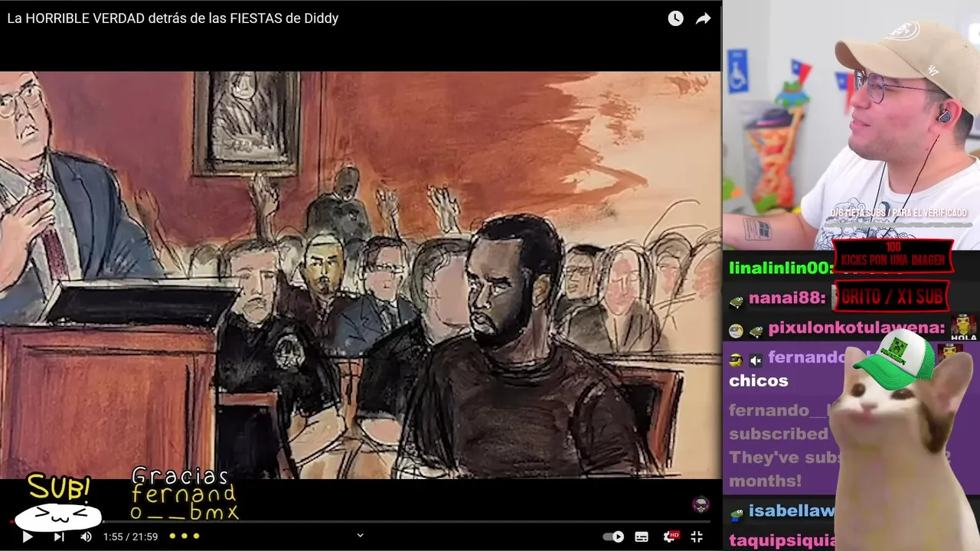Click the courtroom sketch video frame

(x=360, y=275)
